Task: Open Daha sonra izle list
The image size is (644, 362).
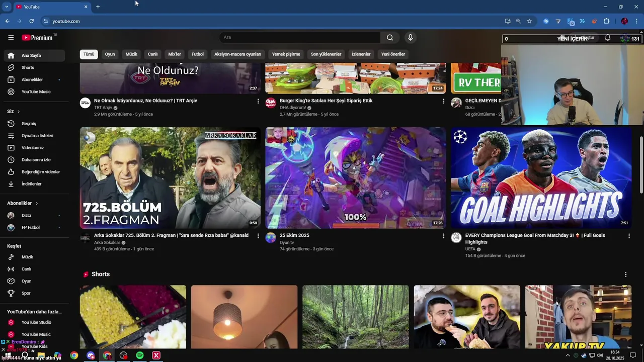Action: [x=34, y=160]
